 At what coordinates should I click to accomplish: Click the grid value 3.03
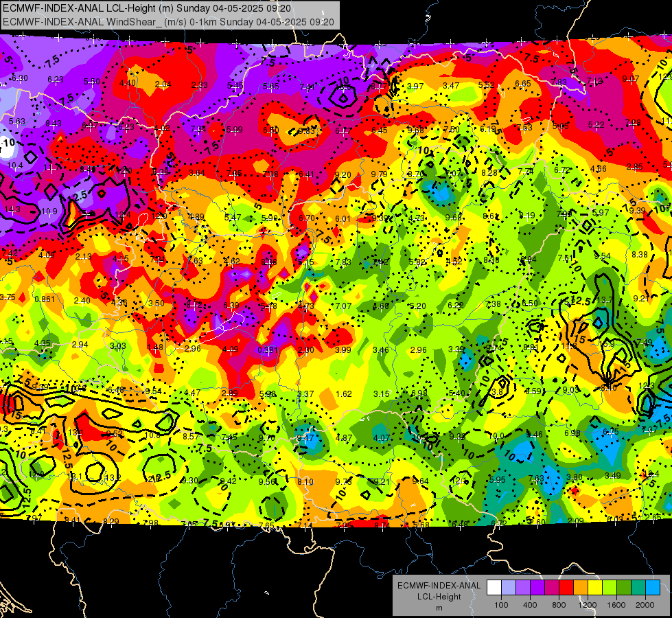coord(118,345)
